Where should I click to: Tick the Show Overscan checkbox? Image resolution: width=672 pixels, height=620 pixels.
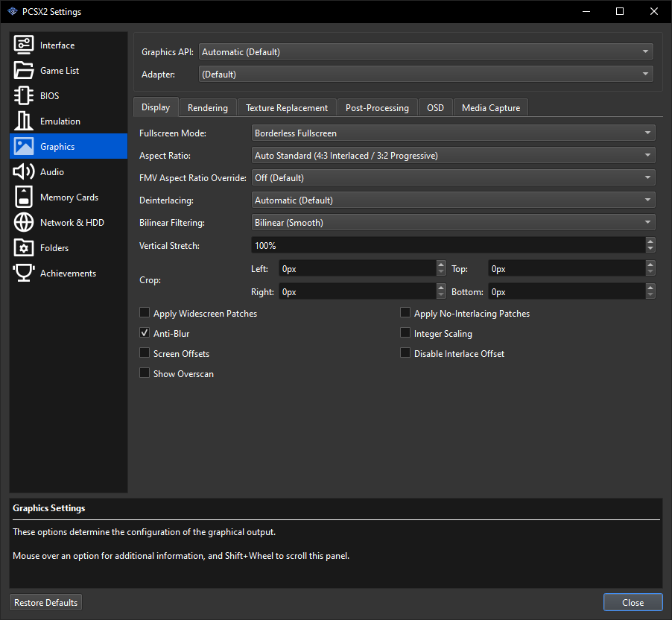[145, 373]
